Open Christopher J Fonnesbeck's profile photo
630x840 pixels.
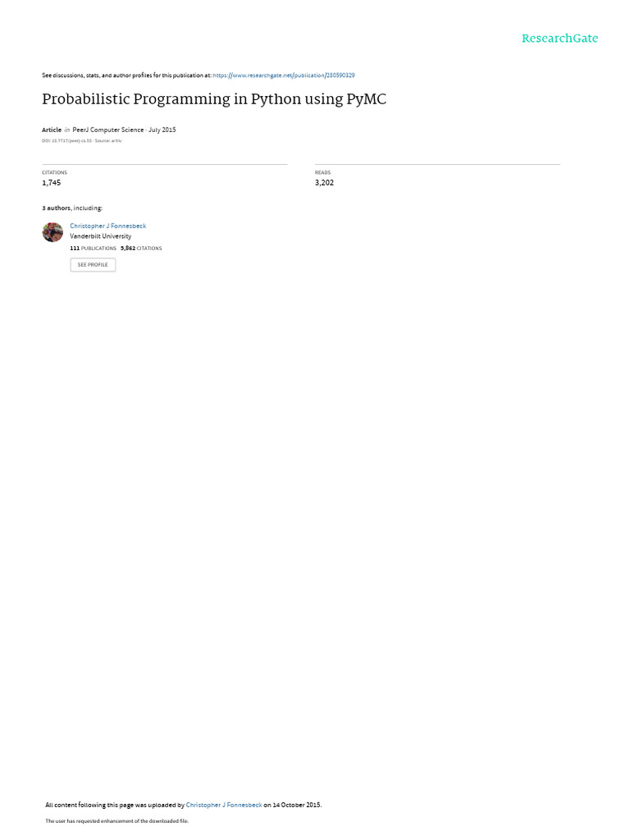point(52,232)
